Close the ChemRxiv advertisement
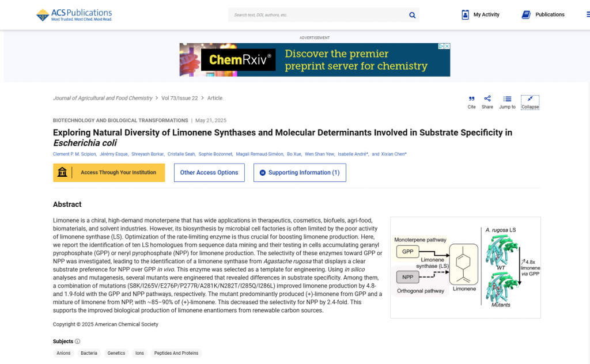 [447, 46]
